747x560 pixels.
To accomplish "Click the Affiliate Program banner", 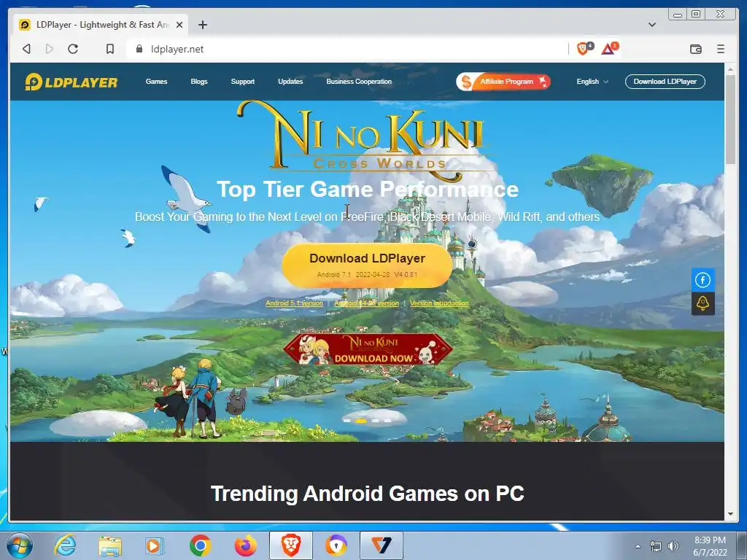I will click(x=503, y=82).
